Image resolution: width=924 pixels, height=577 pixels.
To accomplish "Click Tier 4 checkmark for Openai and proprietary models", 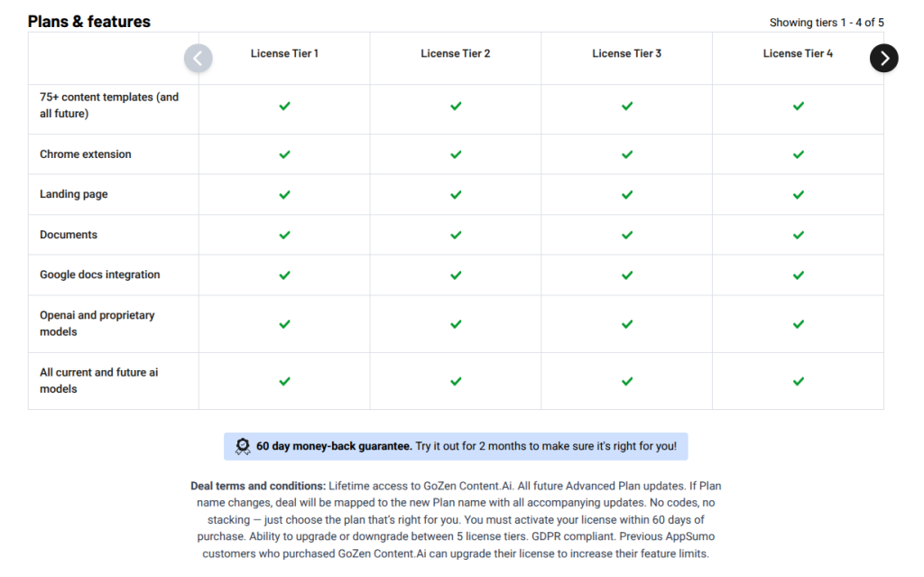I will tap(798, 323).
